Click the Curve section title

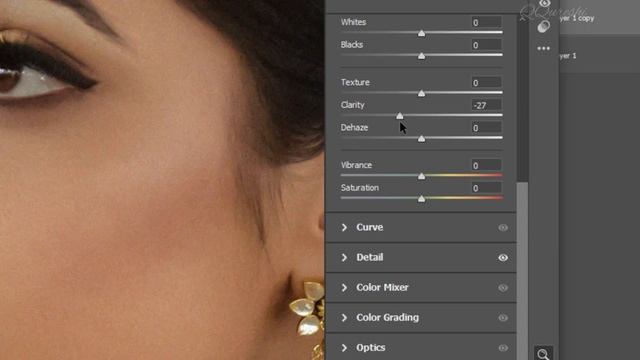pyautogui.click(x=369, y=227)
